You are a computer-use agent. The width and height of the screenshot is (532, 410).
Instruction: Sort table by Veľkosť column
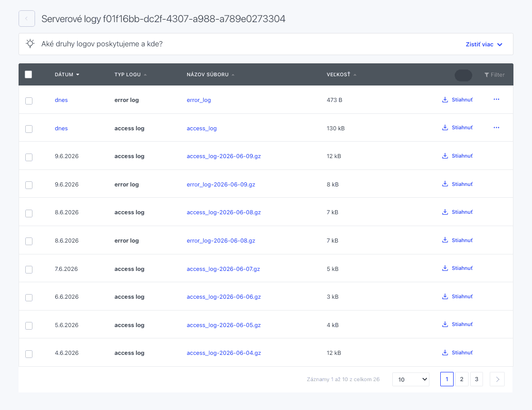point(341,74)
